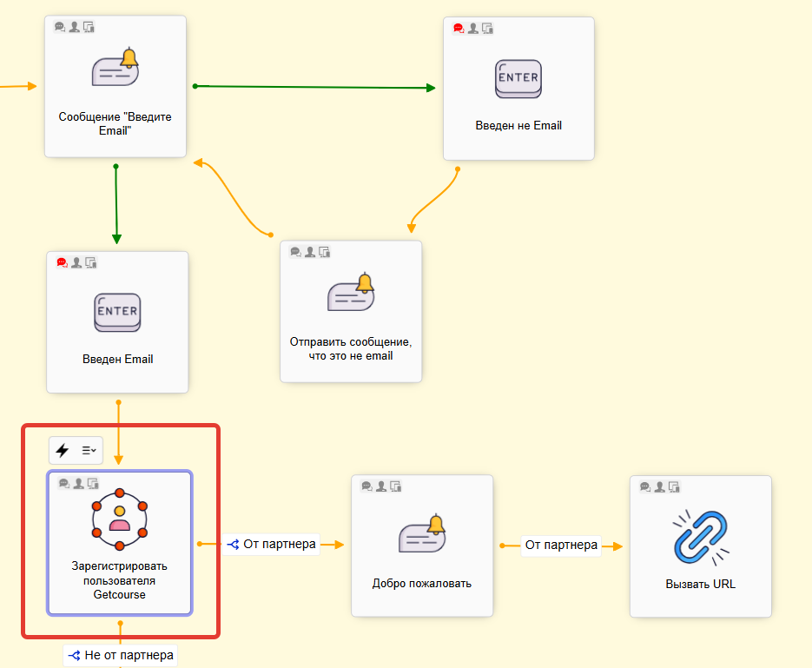Click the Вызвать URL block title
Image resolution: width=812 pixels, height=668 pixels.
(700, 584)
